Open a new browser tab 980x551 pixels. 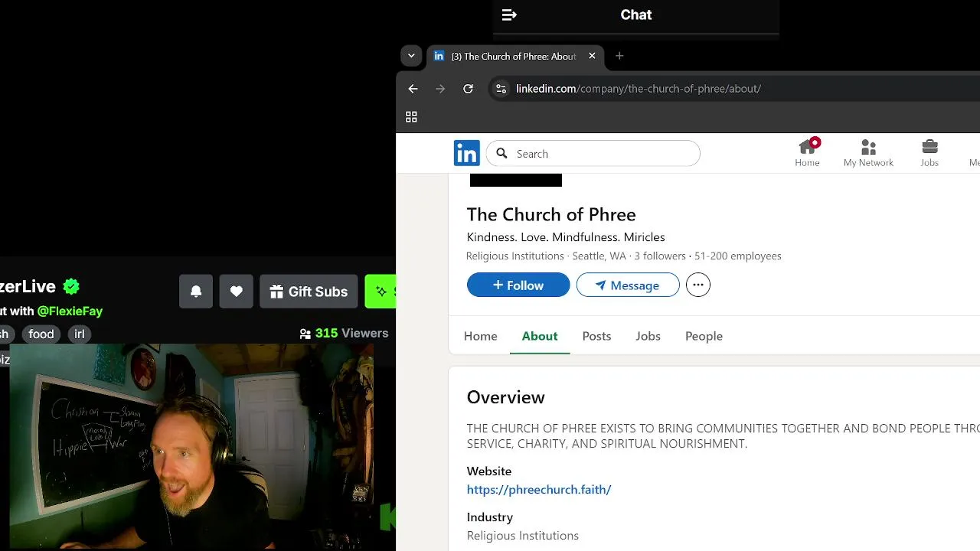(x=619, y=56)
